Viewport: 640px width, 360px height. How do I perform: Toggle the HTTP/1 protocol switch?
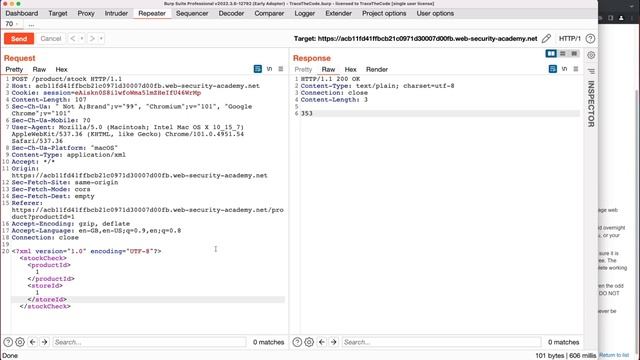pyautogui.click(x=569, y=39)
